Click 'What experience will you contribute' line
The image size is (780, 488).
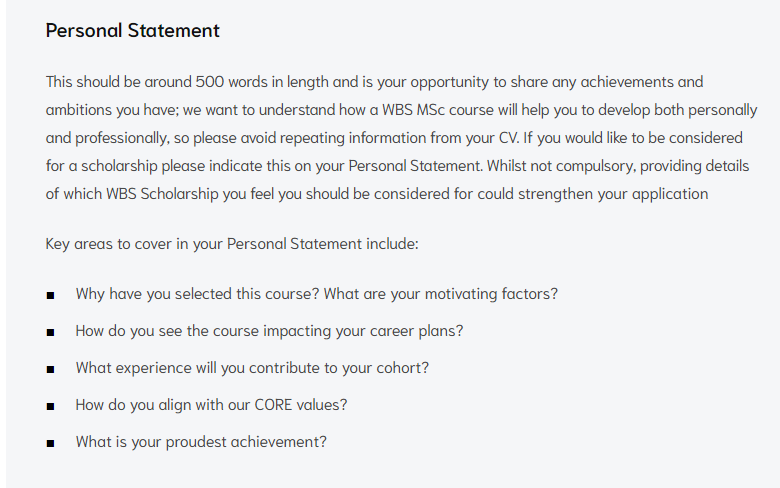click(252, 368)
